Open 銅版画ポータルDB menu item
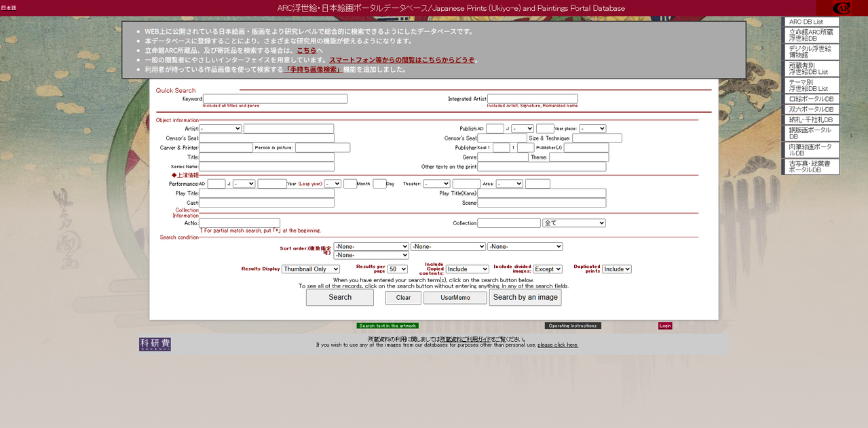The image size is (868, 428). [810, 133]
